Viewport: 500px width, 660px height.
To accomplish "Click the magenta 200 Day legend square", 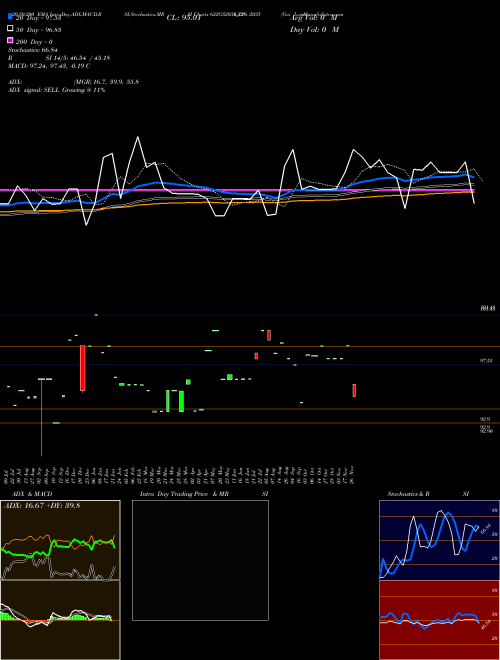I will tap(10, 40).
